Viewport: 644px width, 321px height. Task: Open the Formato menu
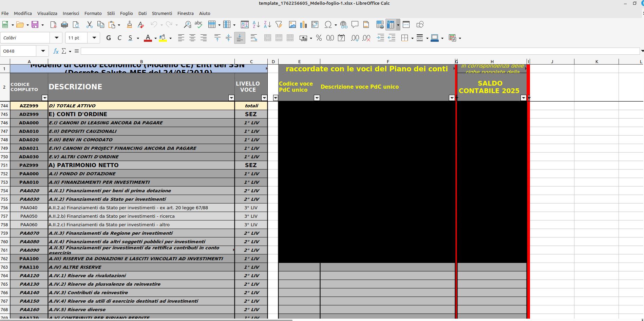pos(93,13)
